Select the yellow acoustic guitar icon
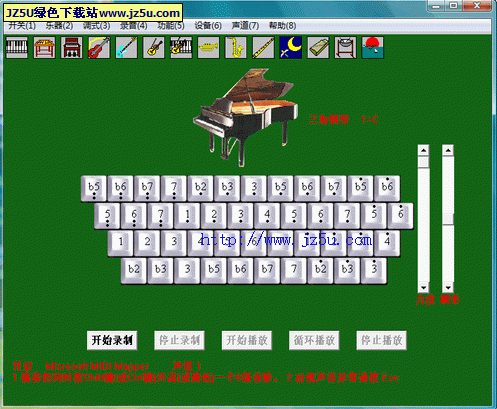 coord(154,48)
